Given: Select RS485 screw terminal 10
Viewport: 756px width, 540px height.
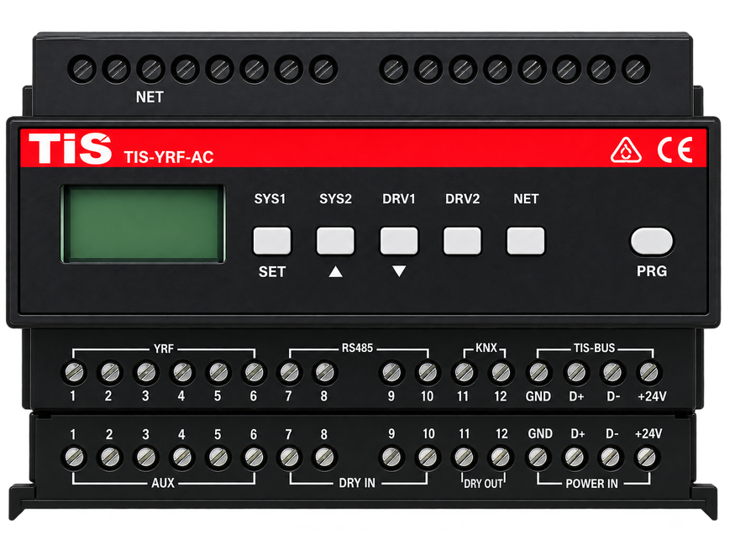Looking at the screenshot, I should coord(428,372).
